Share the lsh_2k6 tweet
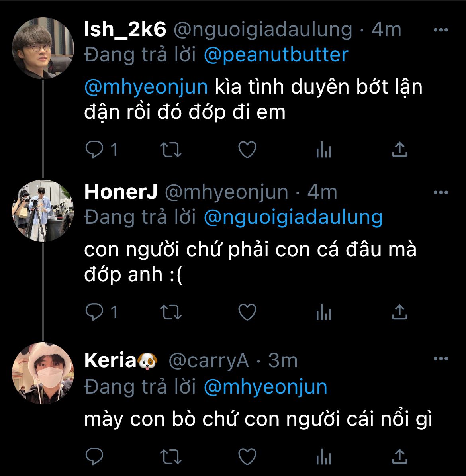 (x=399, y=150)
